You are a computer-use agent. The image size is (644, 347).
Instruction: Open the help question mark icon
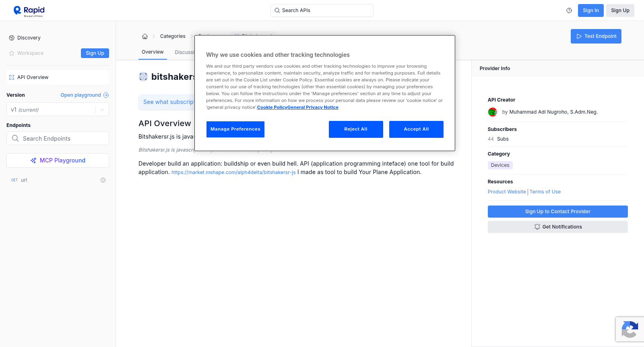(x=569, y=10)
